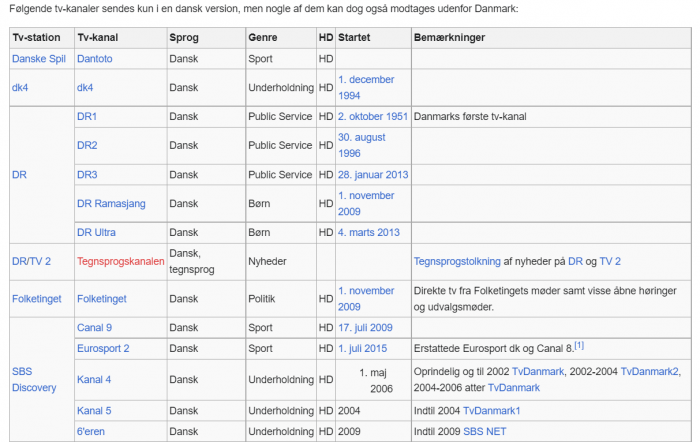
Task: Open the 1. december 1994 date link
Action: [366, 88]
